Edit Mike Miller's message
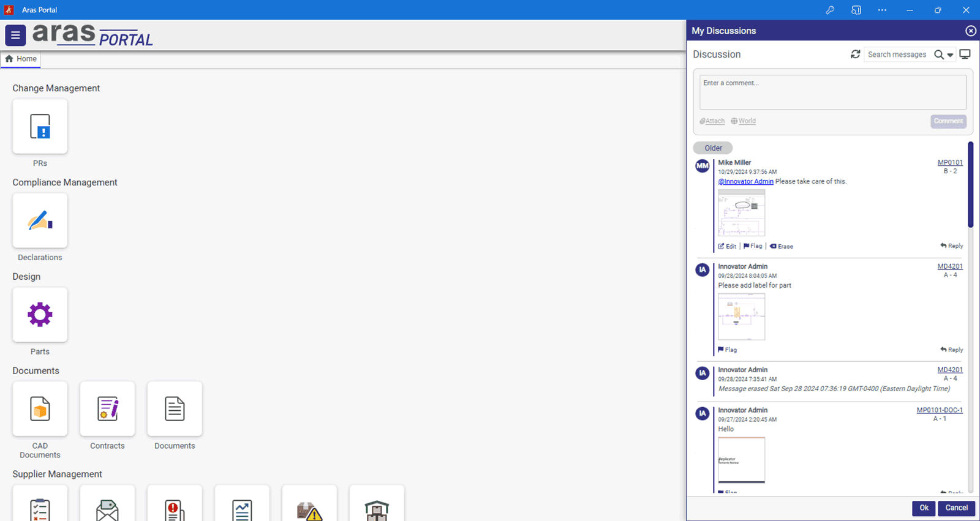Screen dimensions: 980x521 coord(728,246)
